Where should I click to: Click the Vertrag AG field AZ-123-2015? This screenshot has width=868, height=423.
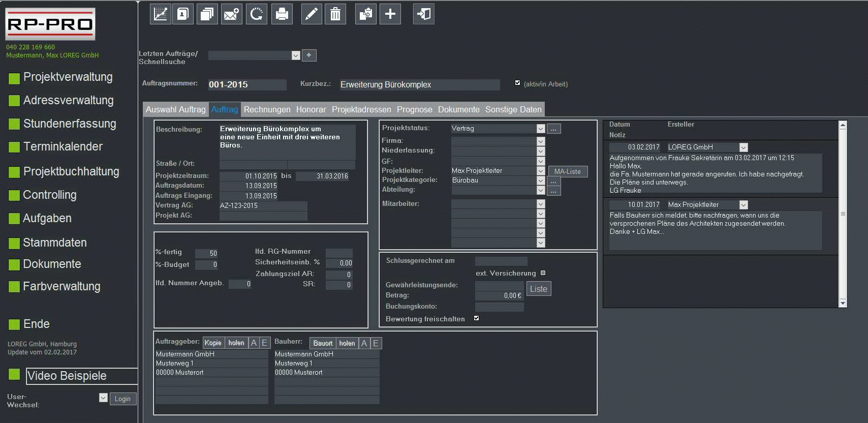263,206
